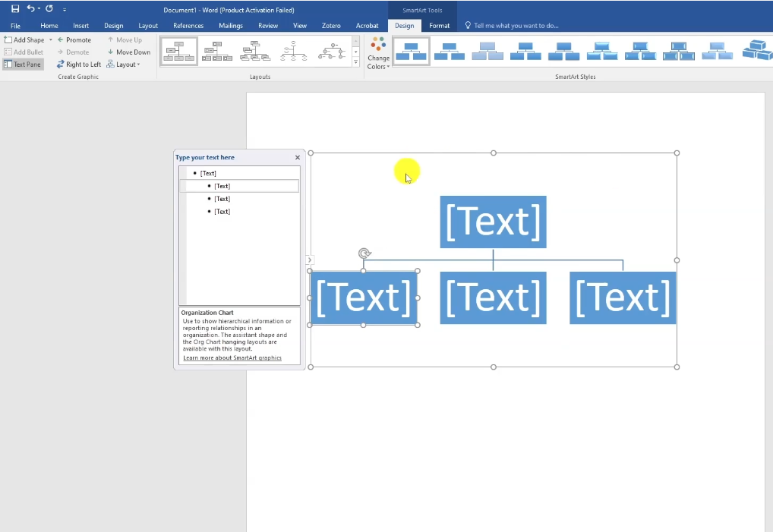This screenshot has width=773, height=532.
Task: Choose the 3D brick SmartArt style thumbnail
Action: tap(756, 51)
